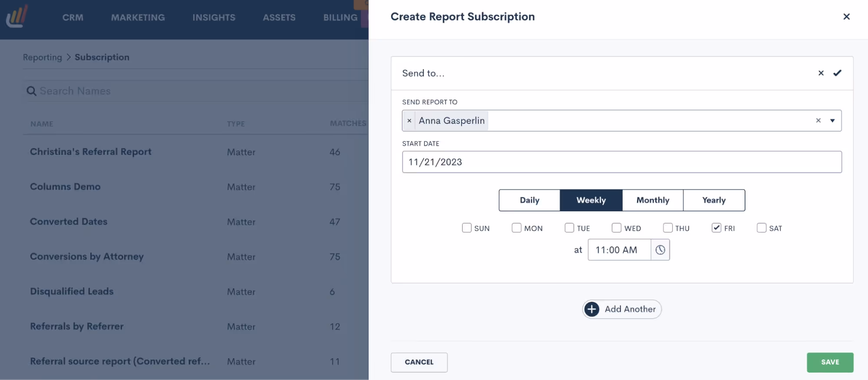
Task: Sort by the MATCHES column header
Action: pos(348,123)
